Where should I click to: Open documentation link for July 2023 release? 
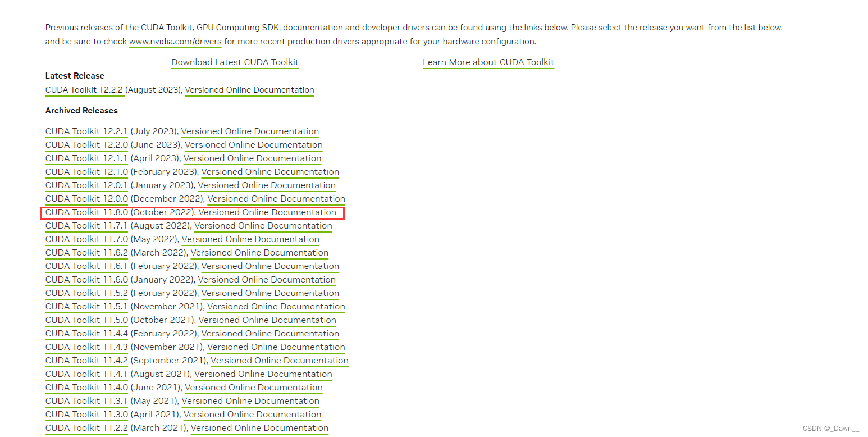250,131
